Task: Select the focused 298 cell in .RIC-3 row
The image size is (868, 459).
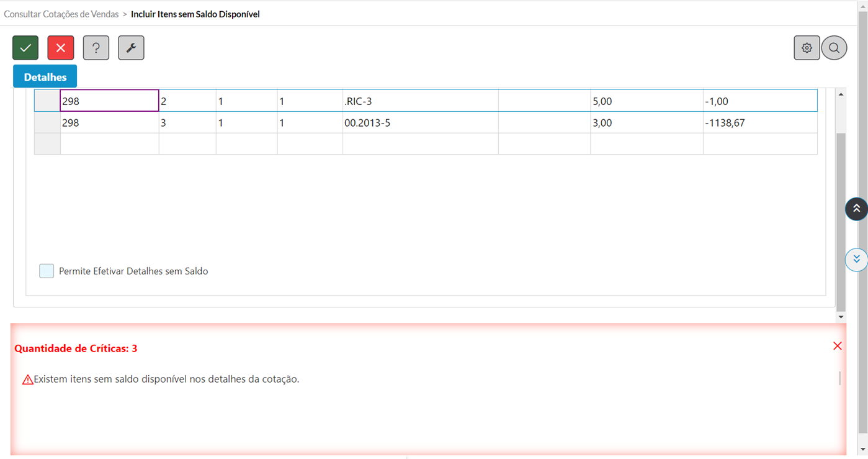Action: (109, 101)
